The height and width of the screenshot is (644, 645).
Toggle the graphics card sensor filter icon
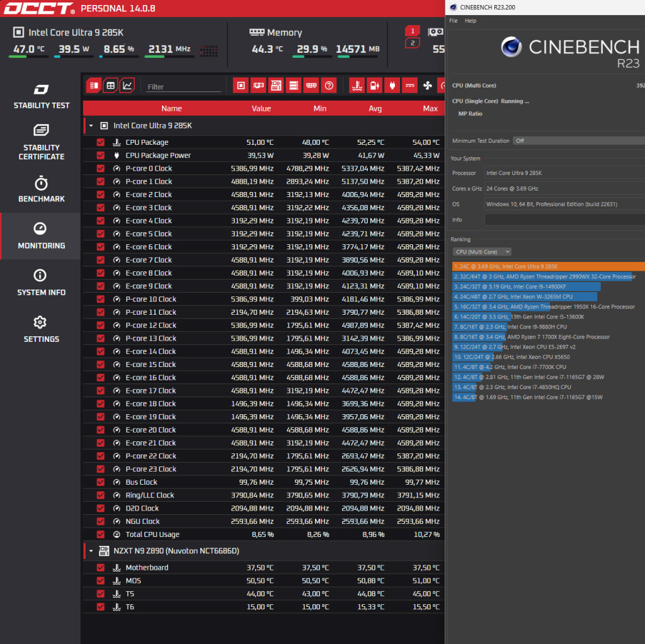(x=259, y=86)
